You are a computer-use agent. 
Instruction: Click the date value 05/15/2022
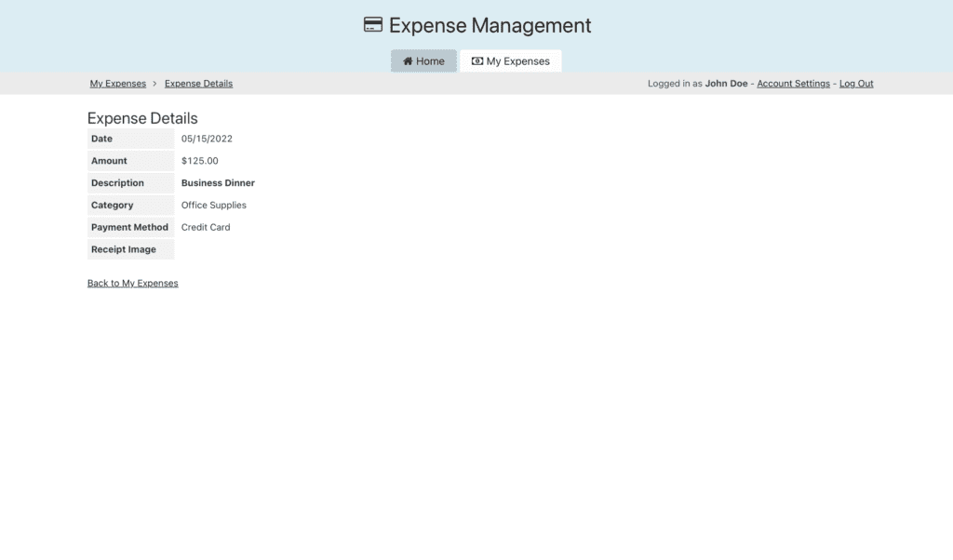coord(207,139)
